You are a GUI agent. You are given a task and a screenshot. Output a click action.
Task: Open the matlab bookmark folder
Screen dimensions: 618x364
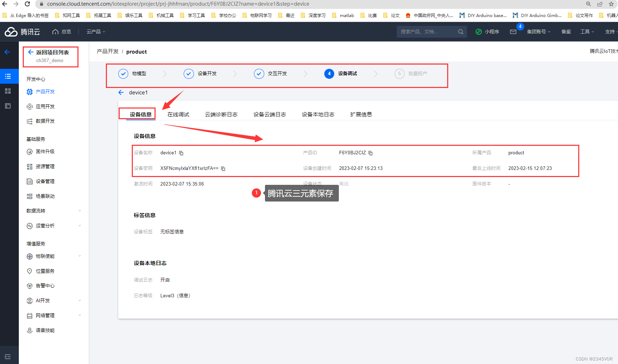(343, 15)
